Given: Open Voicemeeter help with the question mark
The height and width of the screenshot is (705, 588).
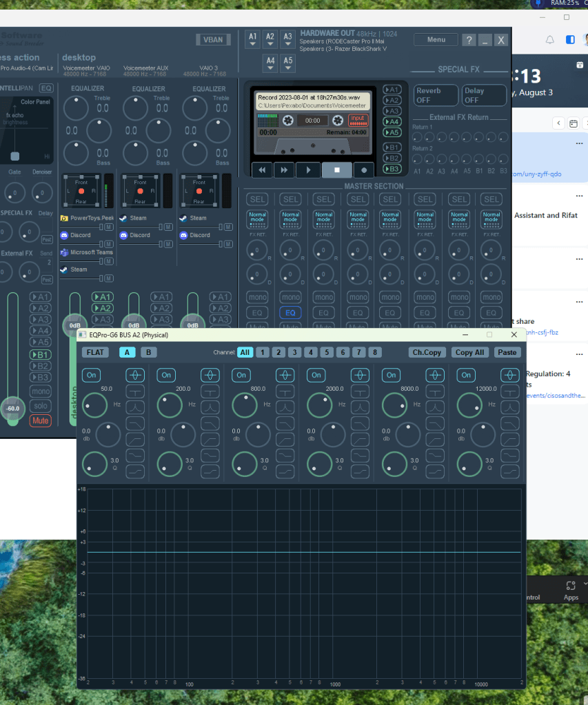Looking at the screenshot, I should click(x=469, y=40).
